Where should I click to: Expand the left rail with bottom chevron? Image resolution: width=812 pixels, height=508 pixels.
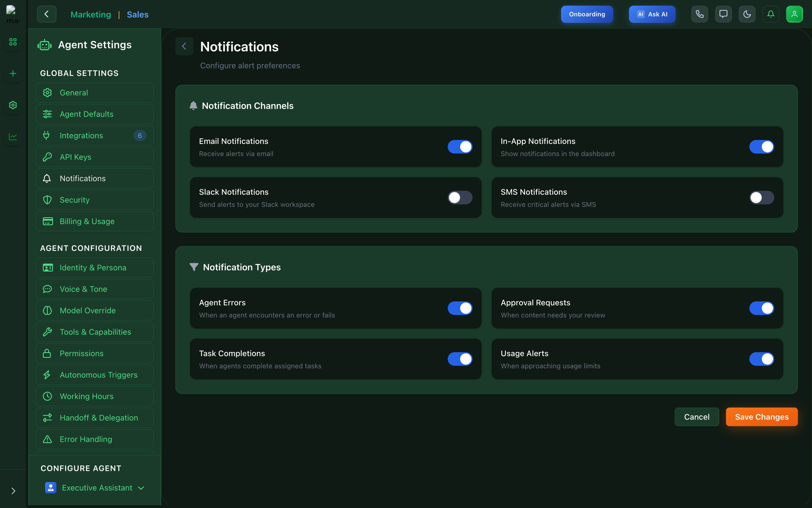pyautogui.click(x=13, y=491)
